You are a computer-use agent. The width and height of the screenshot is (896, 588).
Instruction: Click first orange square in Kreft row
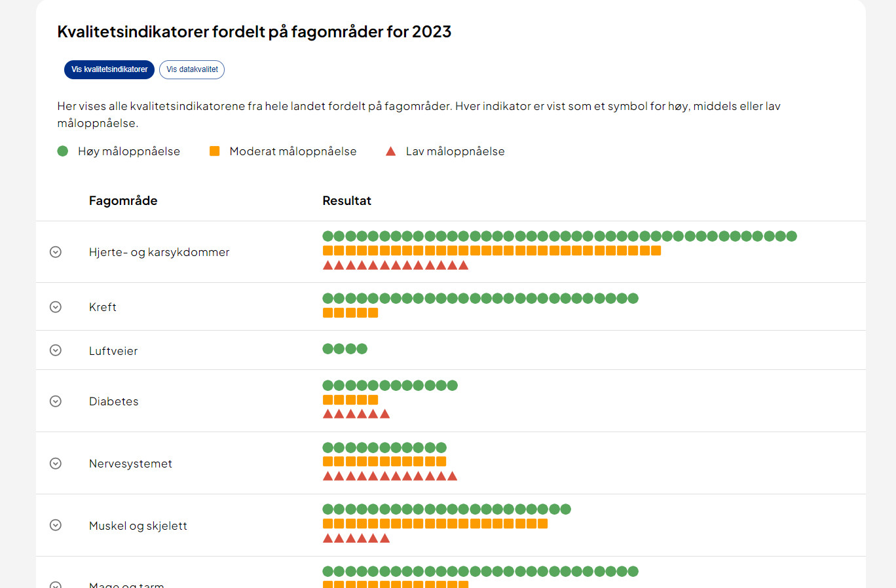(328, 313)
